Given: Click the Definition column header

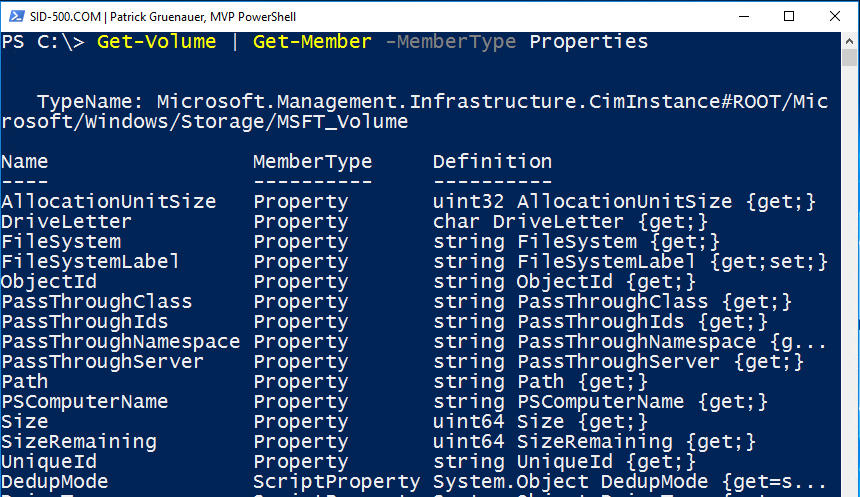Looking at the screenshot, I should click(492, 161).
